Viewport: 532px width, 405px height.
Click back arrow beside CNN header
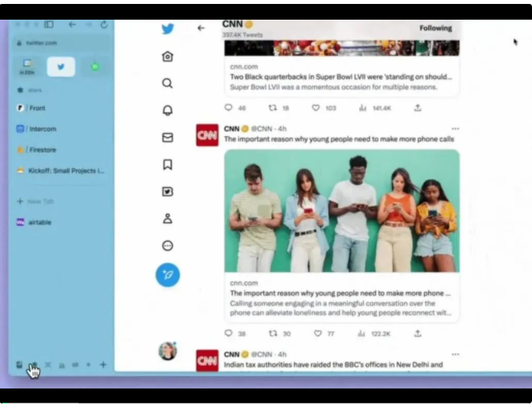[x=201, y=28]
